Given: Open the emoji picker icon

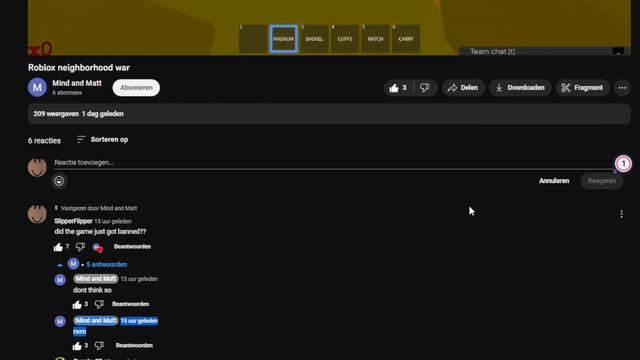Looking at the screenshot, I should click(x=59, y=181).
